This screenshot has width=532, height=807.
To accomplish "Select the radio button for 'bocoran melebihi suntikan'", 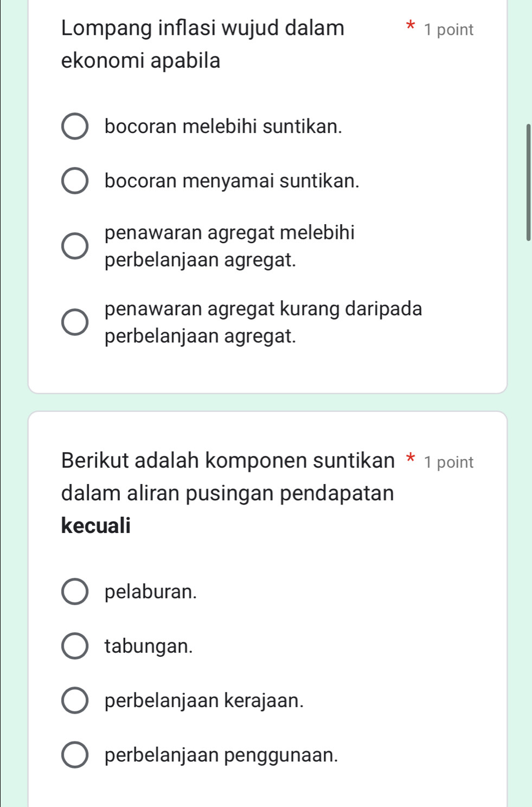I will tap(75, 127).
